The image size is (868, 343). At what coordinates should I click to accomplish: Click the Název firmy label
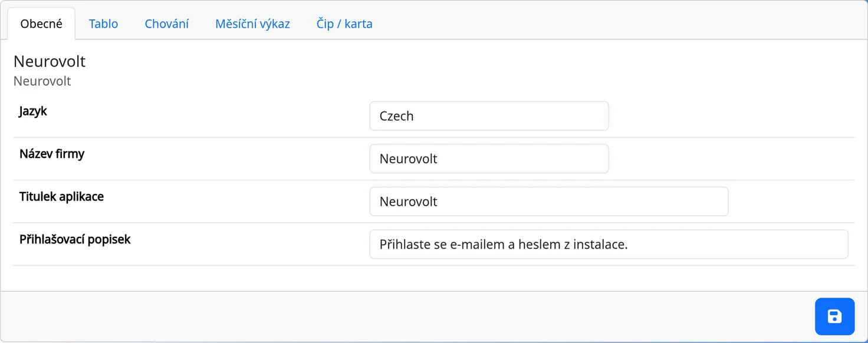tap(52, 154)
